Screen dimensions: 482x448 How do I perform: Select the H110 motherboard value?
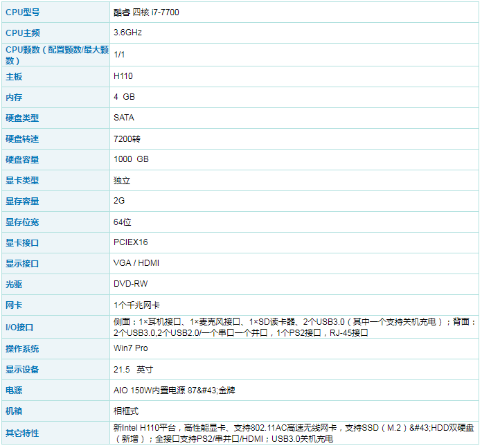[123, 76]
